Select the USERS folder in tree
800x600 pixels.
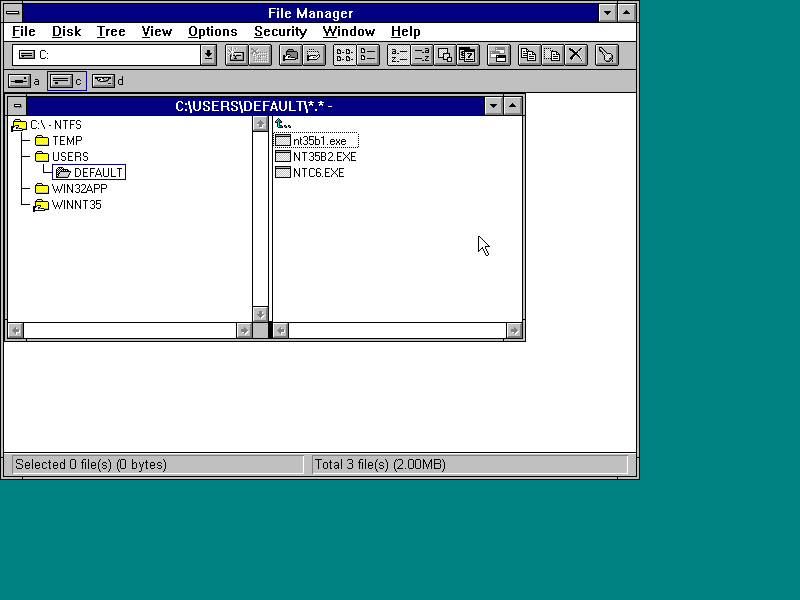click(x=62, y=157)
